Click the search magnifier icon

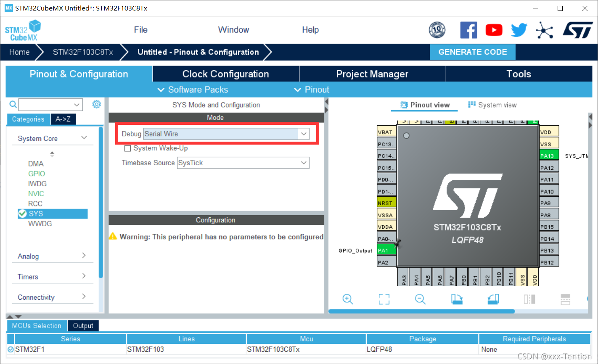tap(13, 104)
